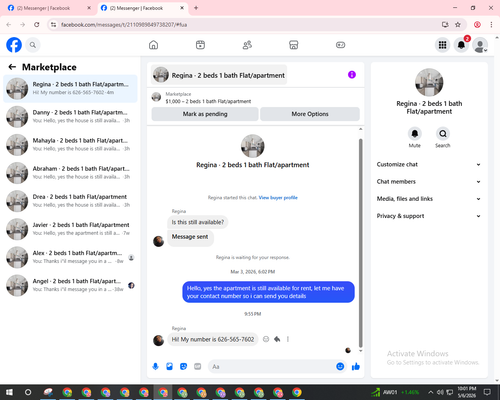Click the voice clip microphone icon
The width and height of the screenshot is (500, 400).
tap(155, 367)
